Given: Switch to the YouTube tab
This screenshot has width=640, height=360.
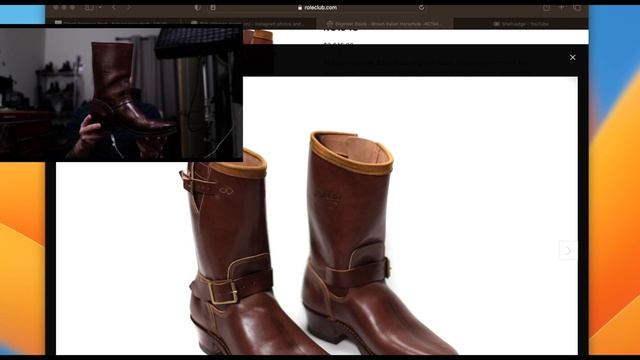Looking at the screenshot, I should [521, 24].
